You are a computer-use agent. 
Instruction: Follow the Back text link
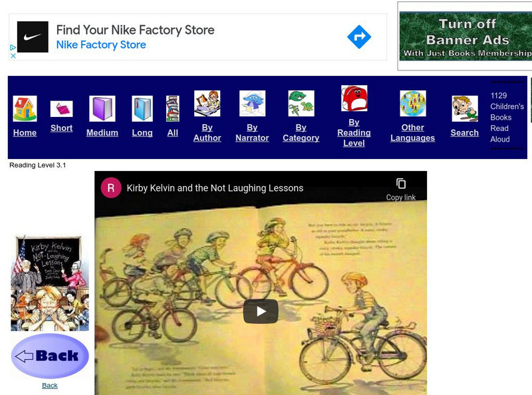(50, 386)
